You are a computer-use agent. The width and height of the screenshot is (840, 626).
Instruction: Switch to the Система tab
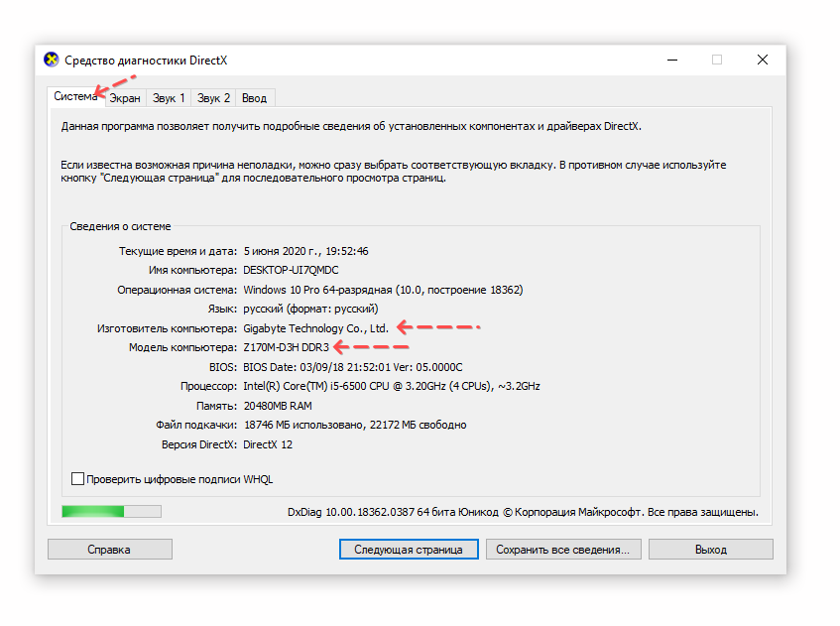[75, 96]
